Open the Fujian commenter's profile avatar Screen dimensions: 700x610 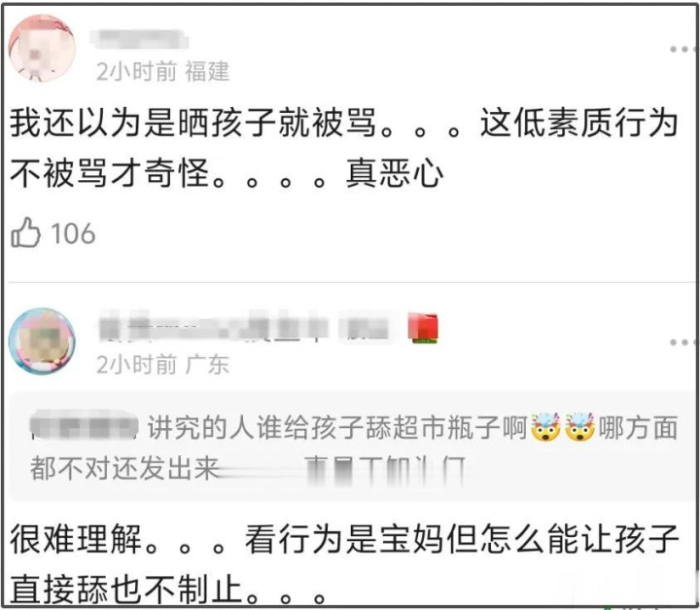point(43,49)
